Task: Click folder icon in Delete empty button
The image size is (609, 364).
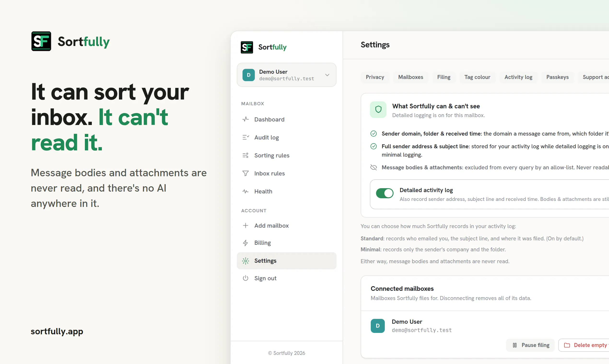Action: click(x=567, y=345)
